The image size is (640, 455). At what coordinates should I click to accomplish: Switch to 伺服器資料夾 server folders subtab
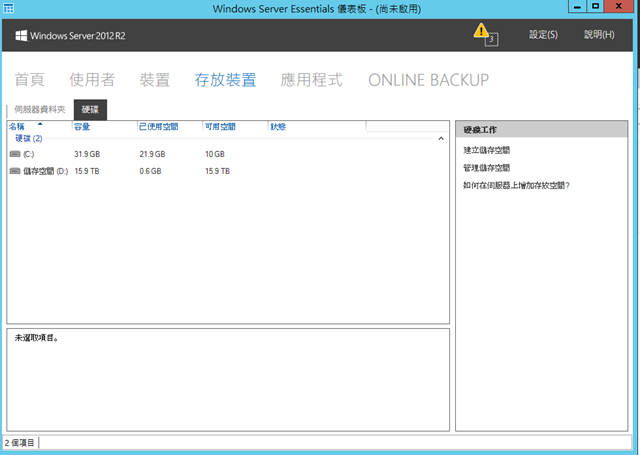click(x=40, y=109)
